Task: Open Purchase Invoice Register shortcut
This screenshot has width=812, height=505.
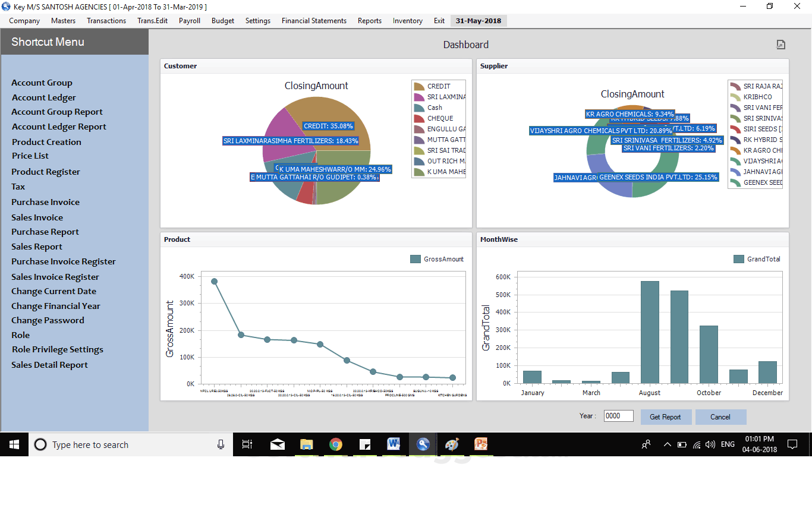Action: (x=64, y=261)
